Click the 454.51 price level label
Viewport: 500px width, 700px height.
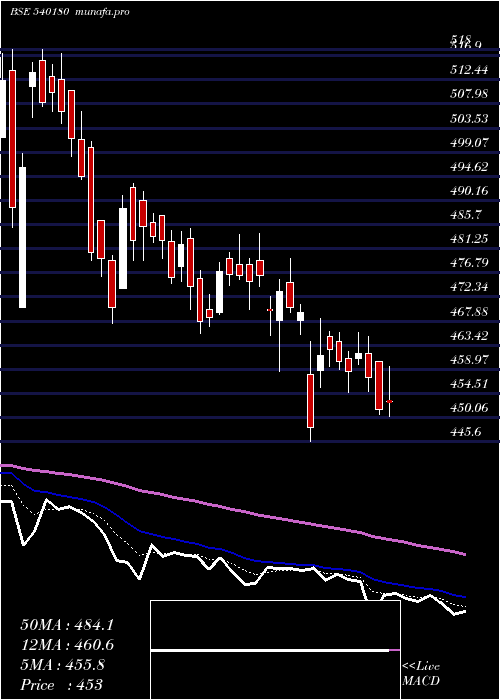point(469,384)
